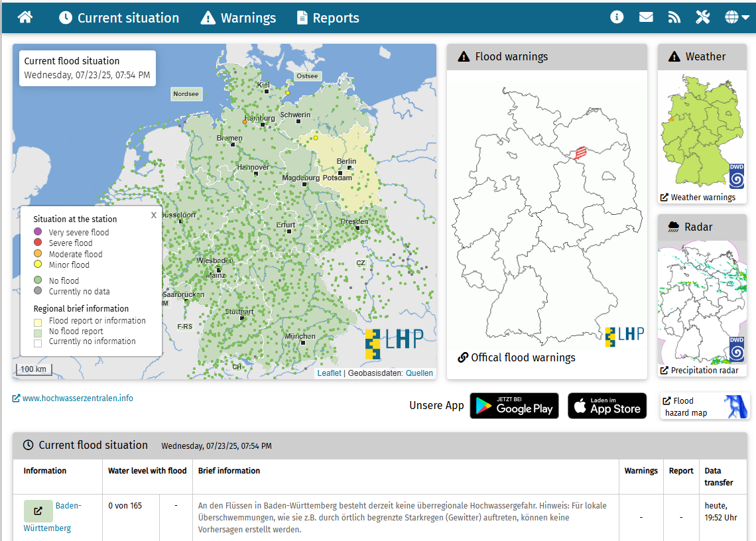Click the envelope contact icon

click(x=646, y=17)
